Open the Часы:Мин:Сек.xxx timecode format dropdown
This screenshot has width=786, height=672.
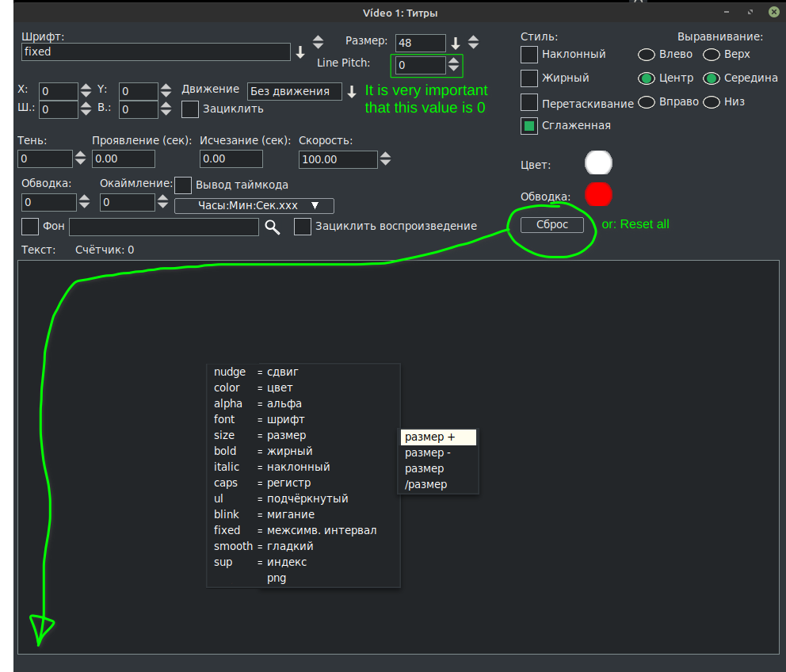pyautogui.click(x=254, y=206)
